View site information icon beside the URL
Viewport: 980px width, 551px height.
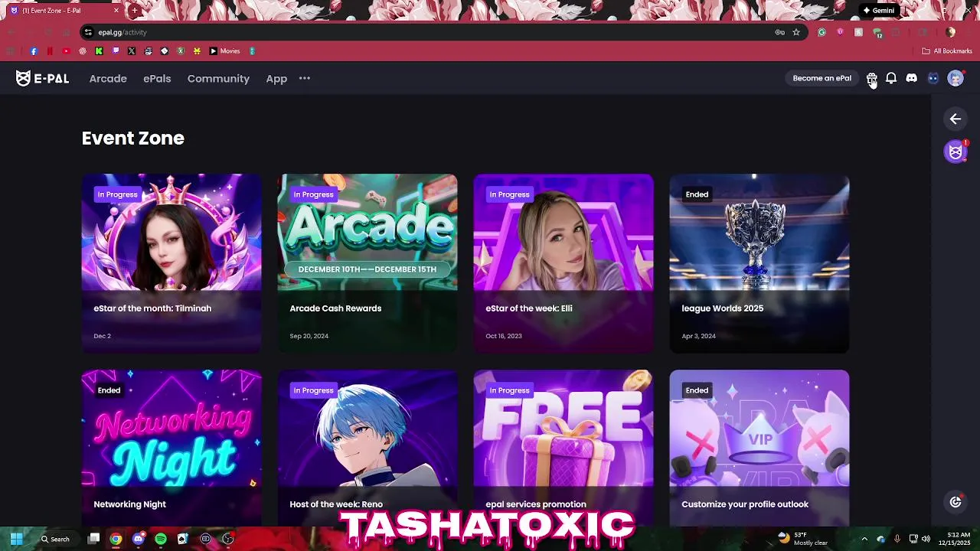coord(88,32)
